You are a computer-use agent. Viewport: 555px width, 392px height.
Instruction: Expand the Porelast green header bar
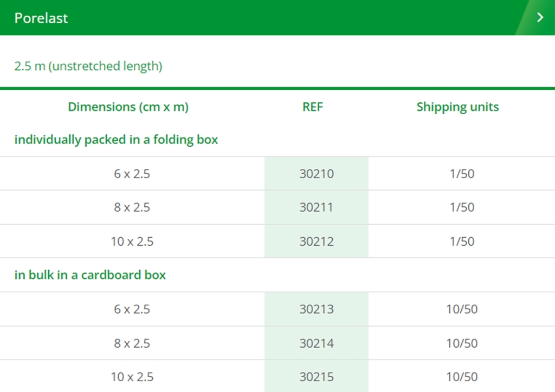[271, 17]
